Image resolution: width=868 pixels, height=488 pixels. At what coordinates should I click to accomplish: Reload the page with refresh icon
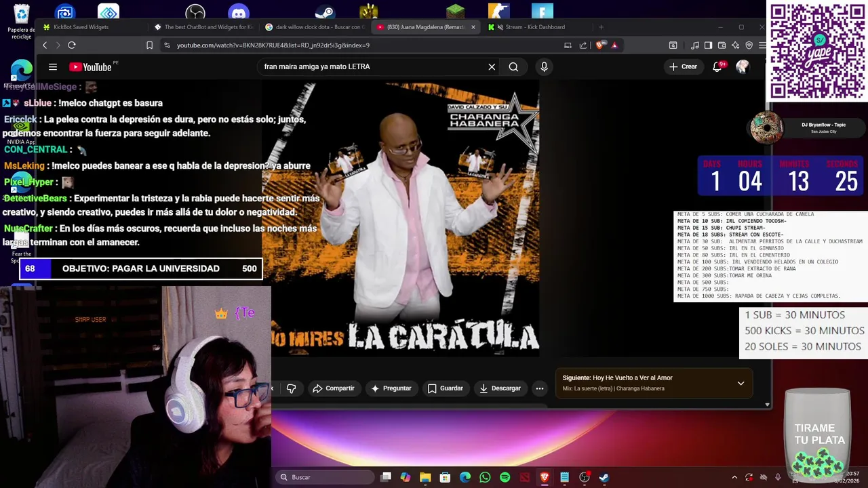click(72, 45)
